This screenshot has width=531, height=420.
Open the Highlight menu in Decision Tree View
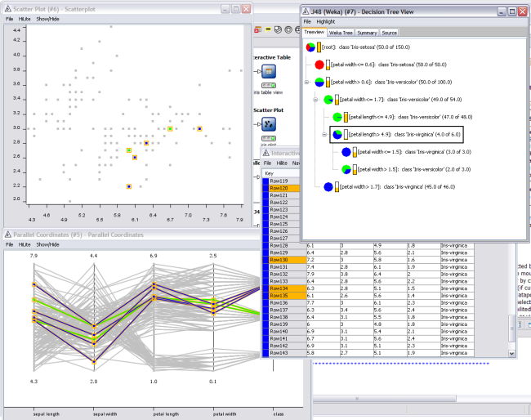pyautogui.click(x=326, y=21)
